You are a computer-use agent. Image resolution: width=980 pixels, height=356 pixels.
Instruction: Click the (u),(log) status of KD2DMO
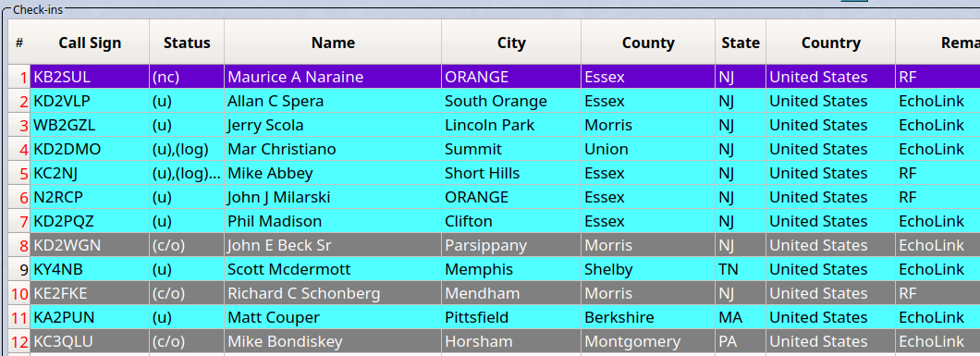pyautogui.click(x=187, y=149)
